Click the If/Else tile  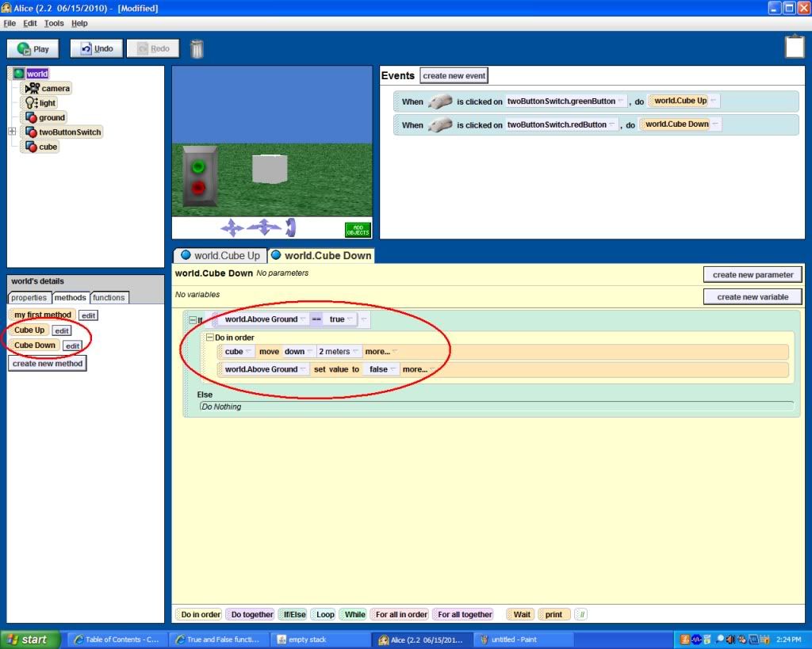point(294,614)
